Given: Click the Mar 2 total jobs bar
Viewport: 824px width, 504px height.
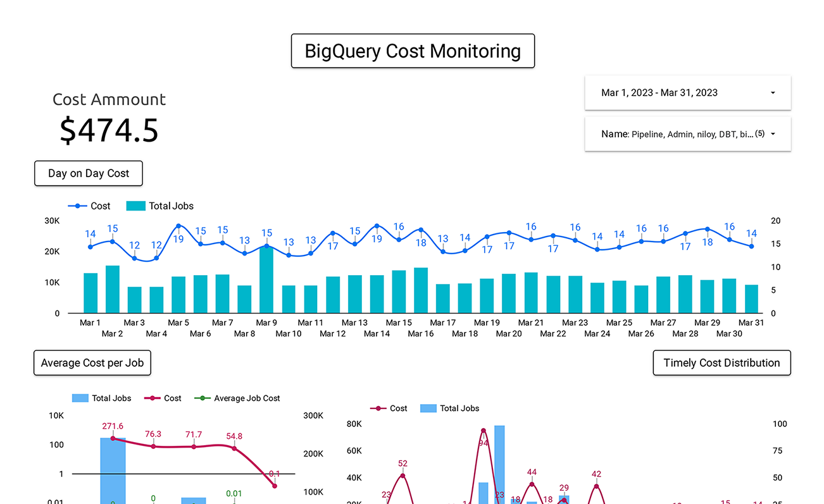Looking at the screenshot, I should pos(113,290).
